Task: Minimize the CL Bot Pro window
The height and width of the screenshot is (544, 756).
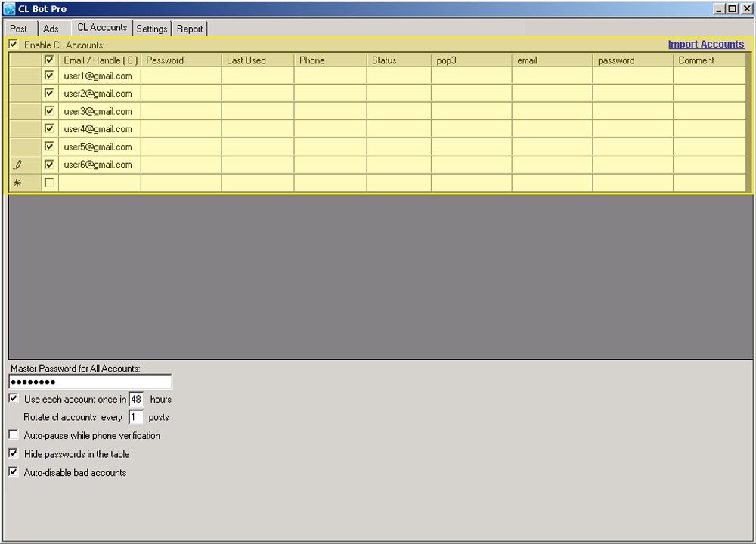Action: pos(719,8)
